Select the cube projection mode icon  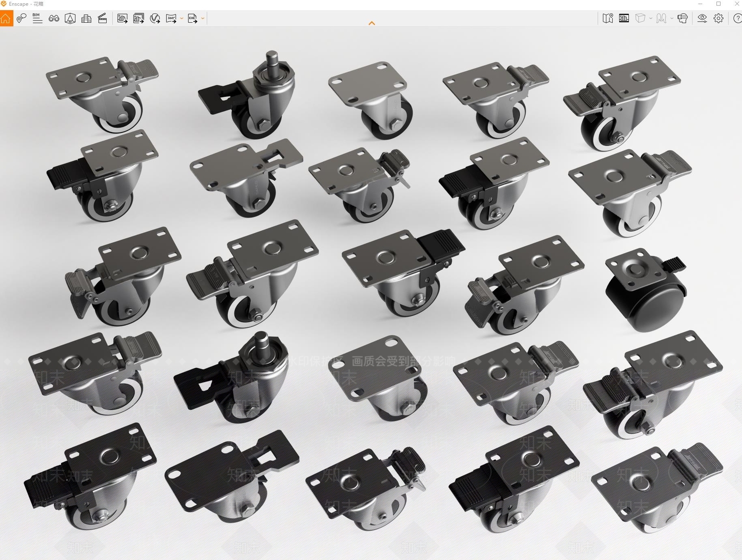[x=640, y=19]
